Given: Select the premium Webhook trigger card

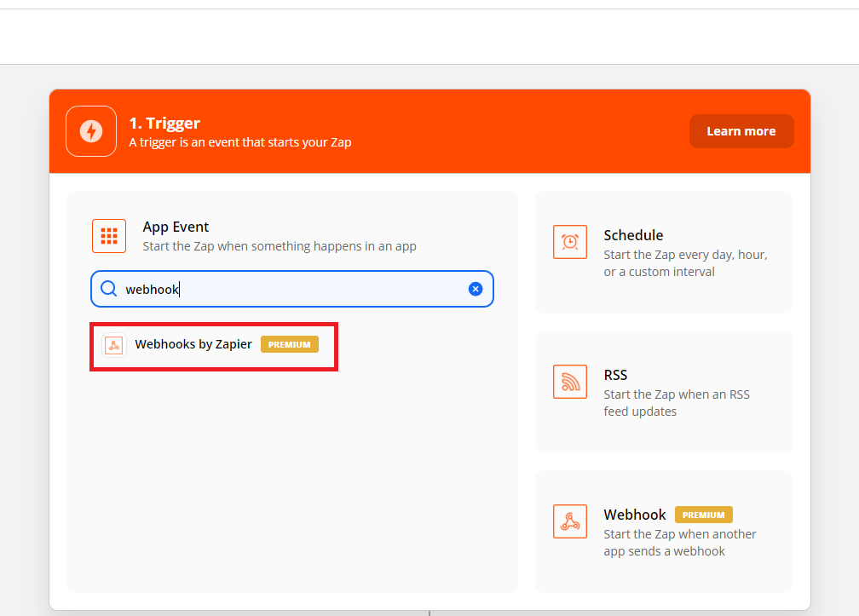Looking at the screenshot, I should click(x=664, y=531).
